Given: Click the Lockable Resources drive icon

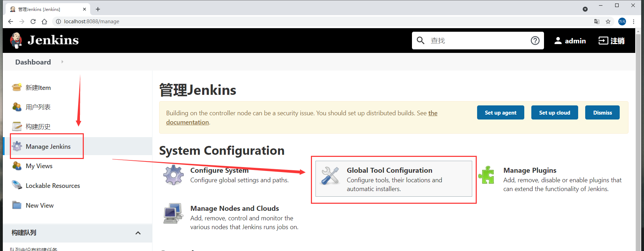Looking at the screenshot, I should tap(17, 185).
